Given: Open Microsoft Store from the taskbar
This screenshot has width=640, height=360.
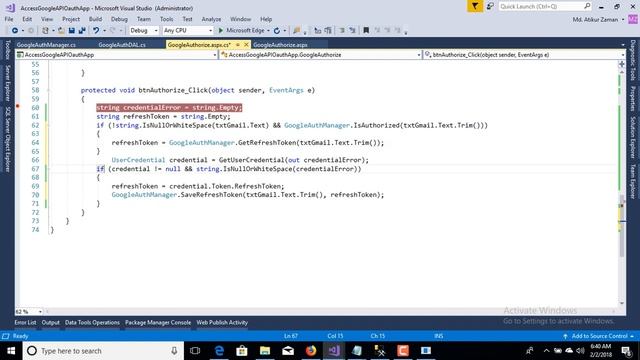Looking at the screenshot, I should [x=242, y=351].
